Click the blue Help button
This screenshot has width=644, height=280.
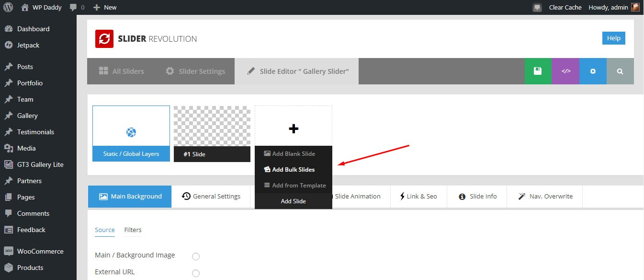(x=613, y=38)
